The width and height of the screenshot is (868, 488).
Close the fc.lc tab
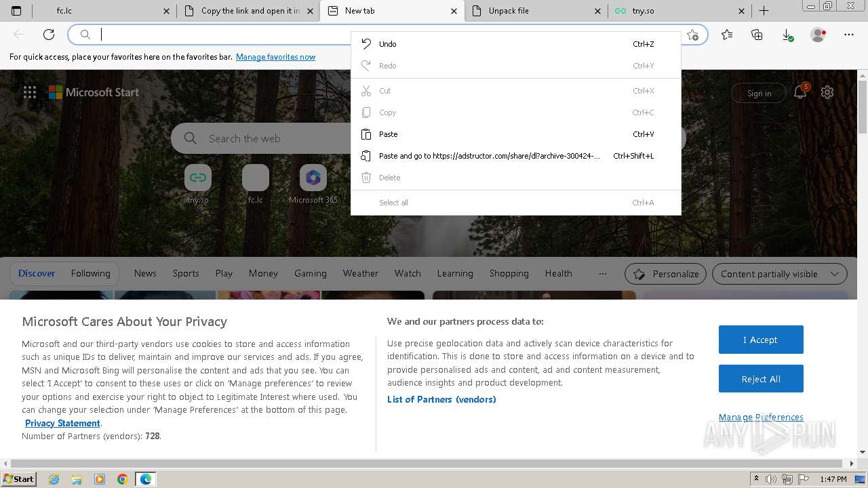coord(167,11)
